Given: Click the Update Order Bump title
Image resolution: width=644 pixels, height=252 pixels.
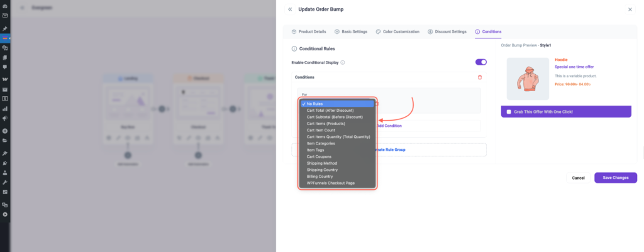Looking at the screenshot, I should [x=321, y=9].
